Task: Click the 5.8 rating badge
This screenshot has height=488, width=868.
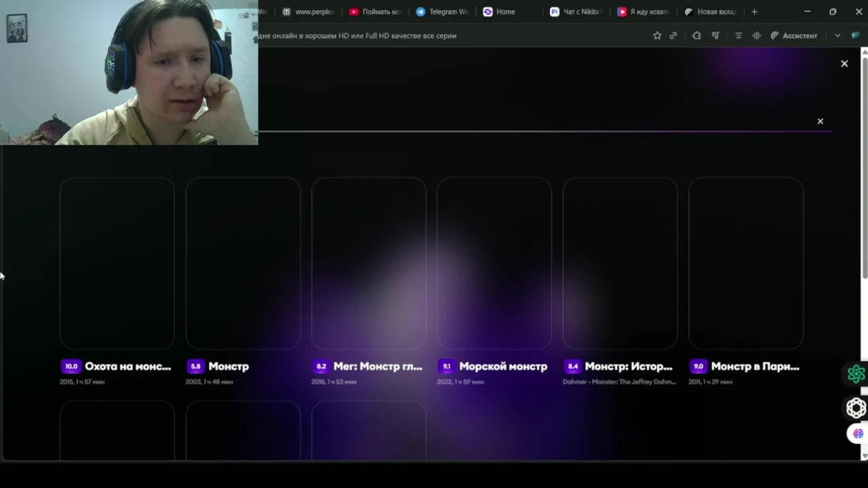Action: (195, 366)
